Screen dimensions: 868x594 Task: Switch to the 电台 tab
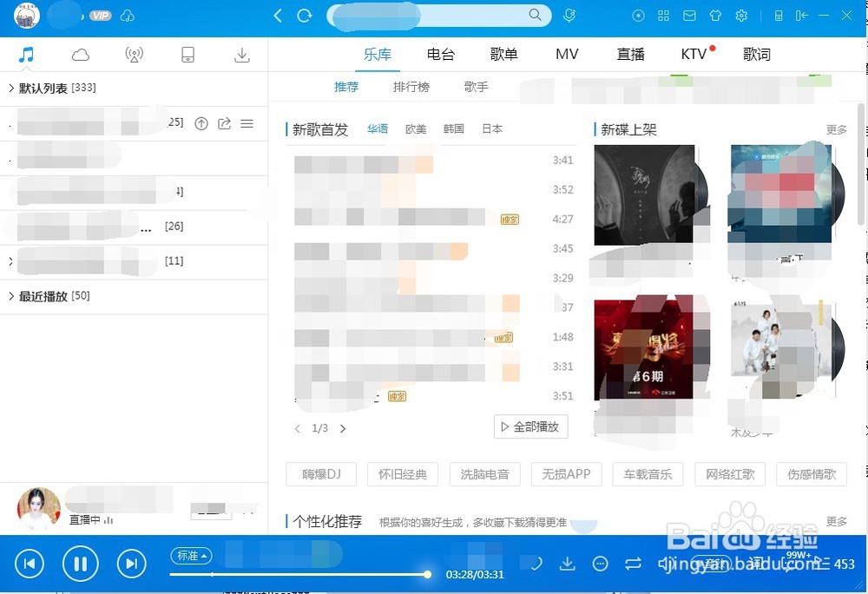(441, 54)
